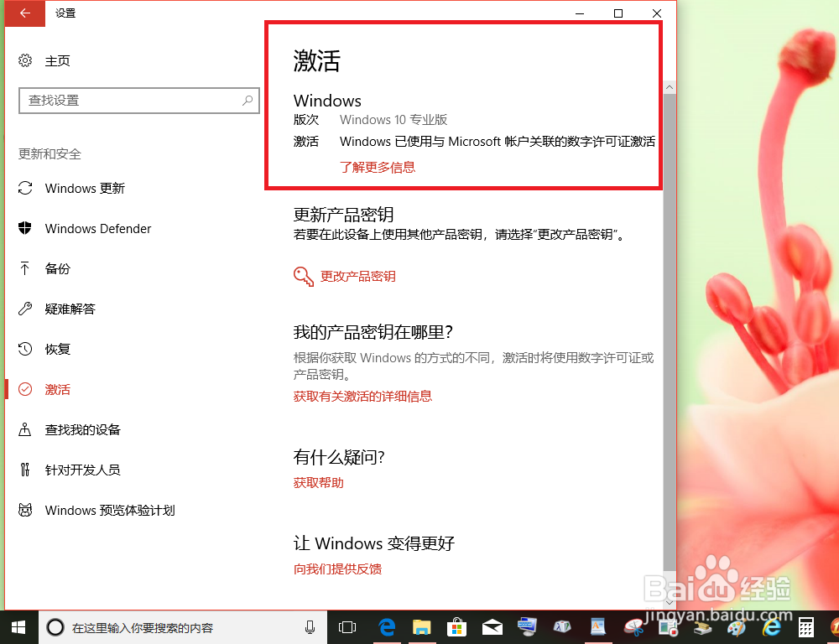Select 针对开发人员 in the sidebar
The height and width of the screenshot is (644, 839).
(x=82, y=470)
